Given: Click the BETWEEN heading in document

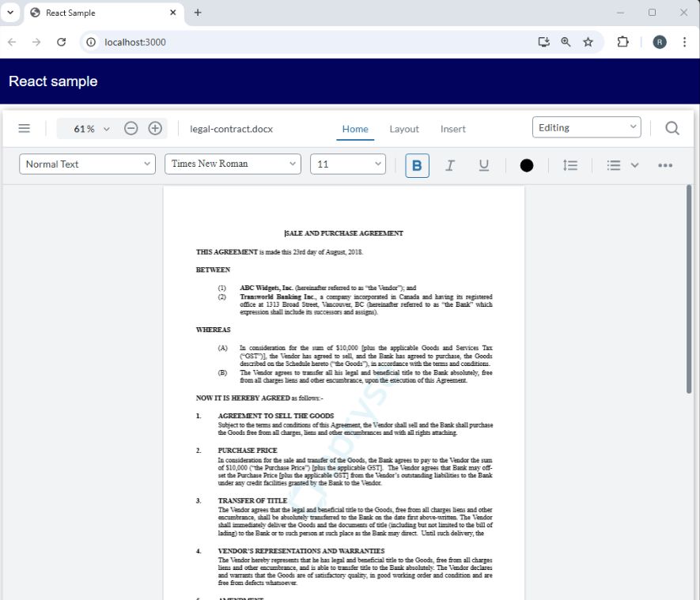Looking at the screenshot, I should (x=213, y=270).
